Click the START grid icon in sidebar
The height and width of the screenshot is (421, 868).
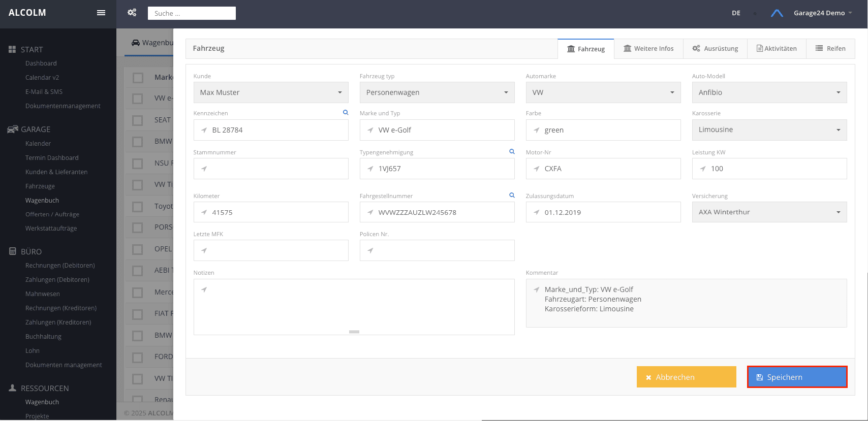coord(12,49)
